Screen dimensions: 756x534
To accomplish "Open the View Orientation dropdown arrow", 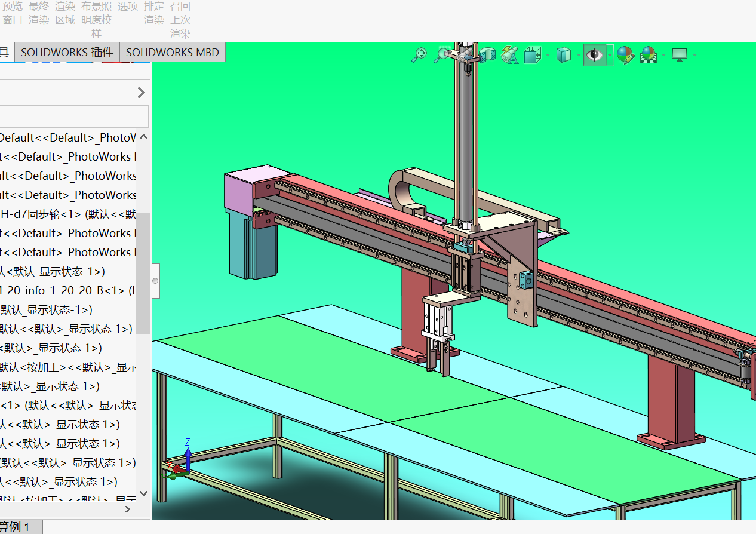I will (547, 56).
